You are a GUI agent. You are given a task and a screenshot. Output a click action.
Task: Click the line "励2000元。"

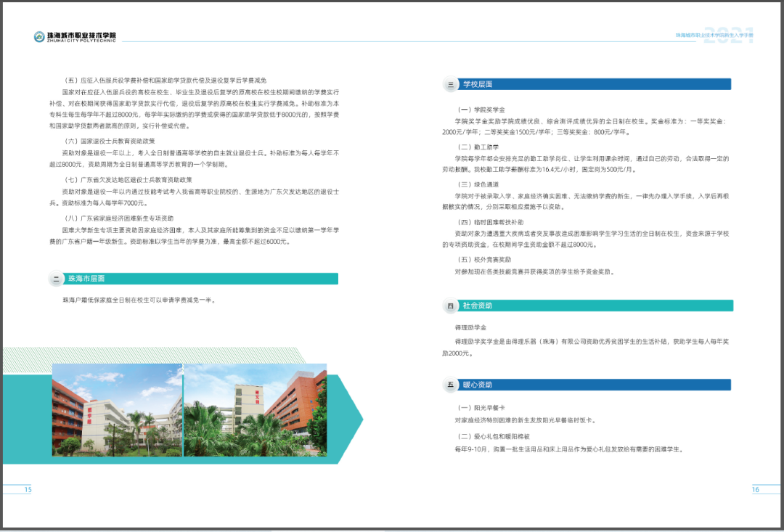click(457, 353)
